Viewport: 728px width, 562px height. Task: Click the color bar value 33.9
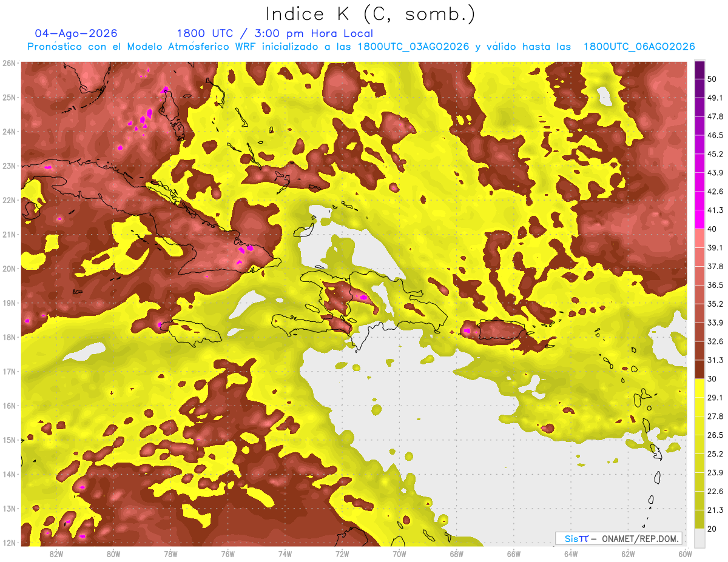coord(715,323)
